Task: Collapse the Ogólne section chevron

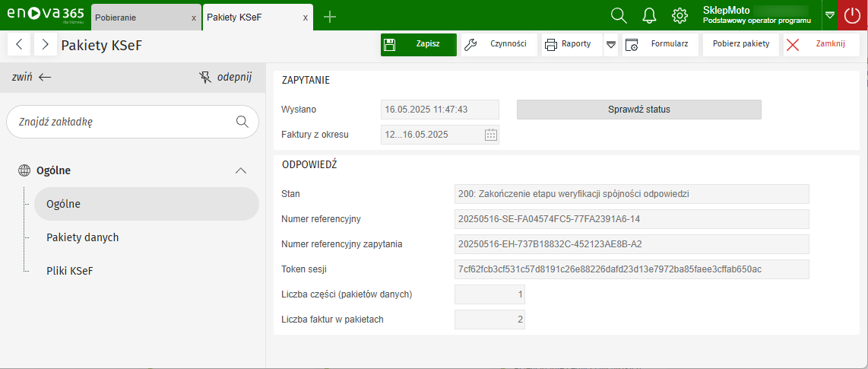Action: click(241, 170)
